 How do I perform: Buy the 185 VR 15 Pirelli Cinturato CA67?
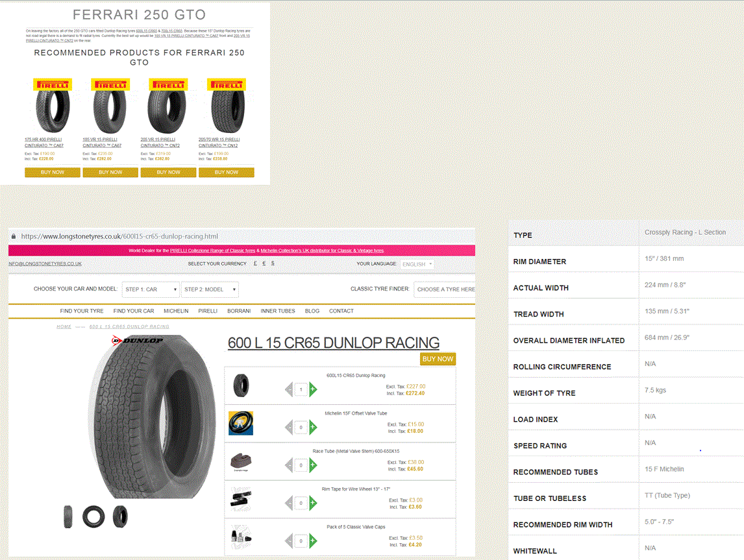110,172
